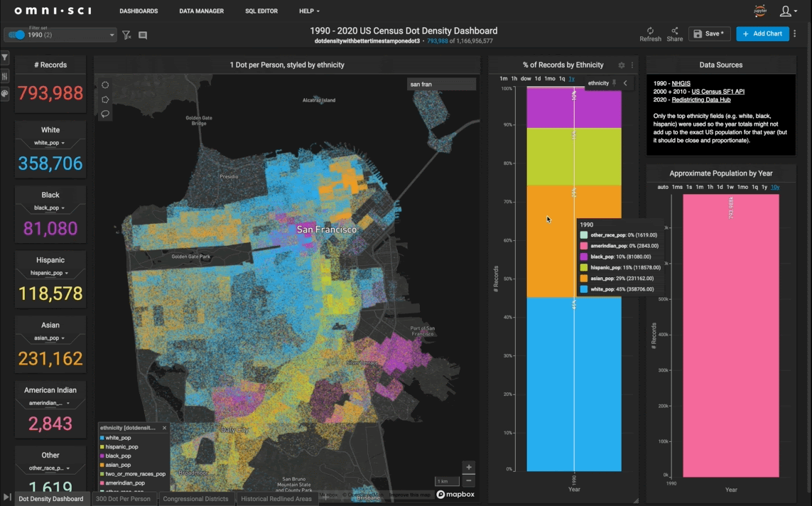This screenshot has width=812, height=506.
Task: Open the comments speech bubble icon
Action: 143,35
